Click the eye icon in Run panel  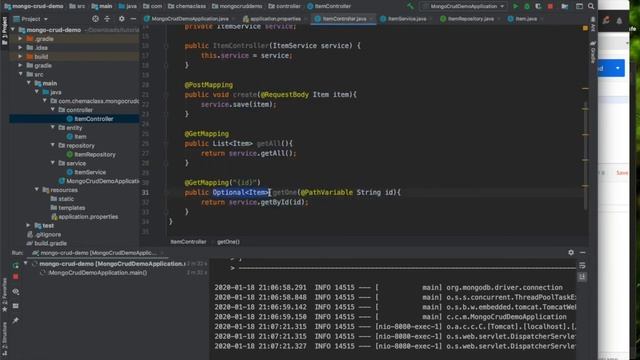(x=16, y=291)
